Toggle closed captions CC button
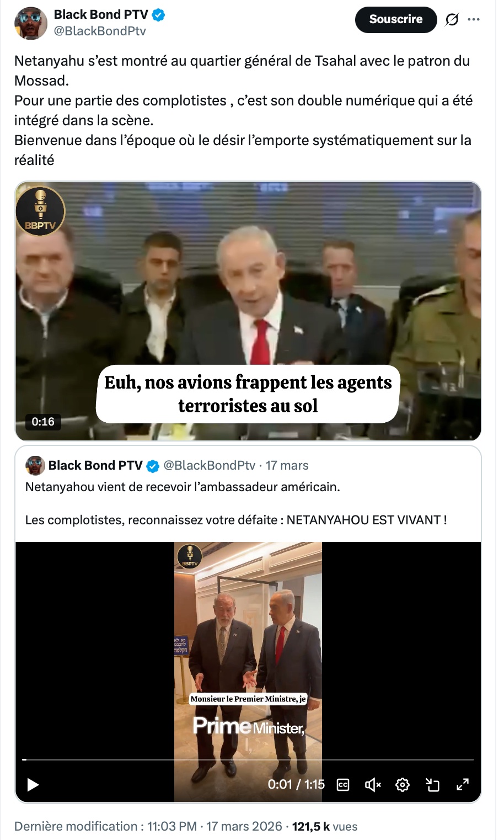504x840 pixels. click(343, 784)
